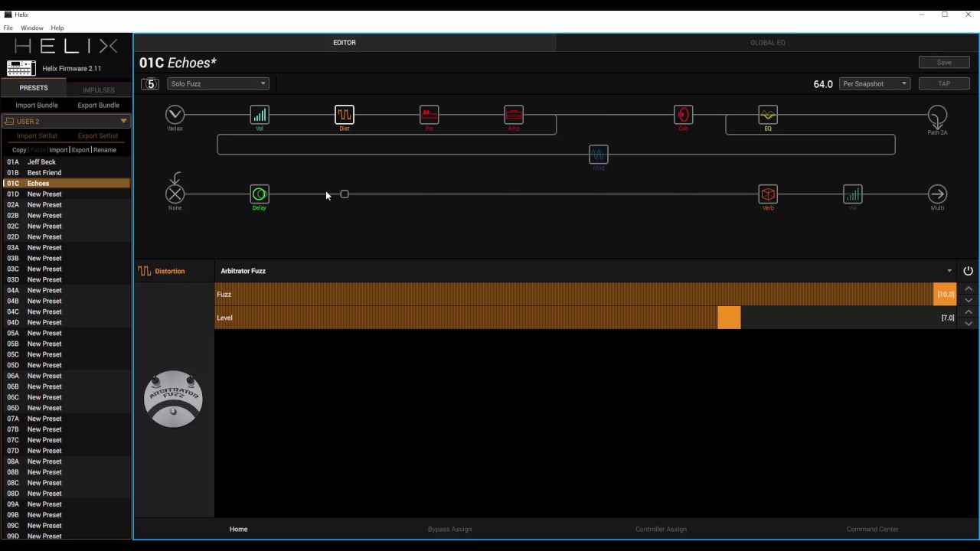Click Export Setlist

98,135
